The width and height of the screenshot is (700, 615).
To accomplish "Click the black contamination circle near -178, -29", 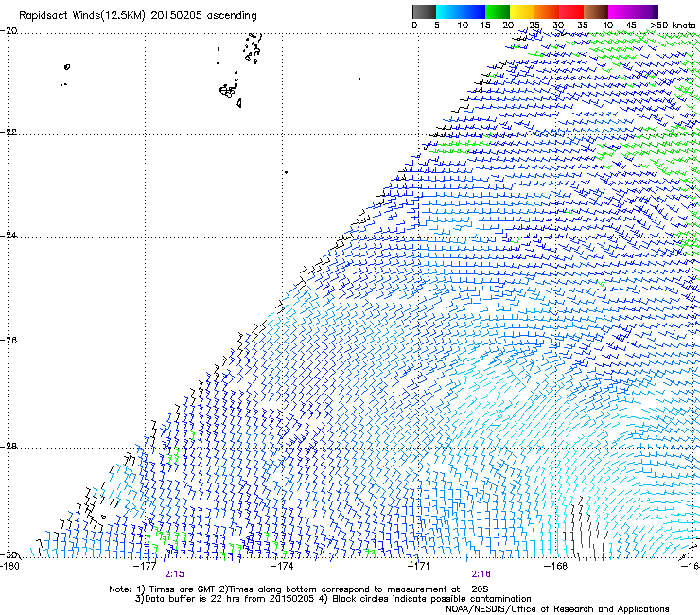I will tap(104, 518).
